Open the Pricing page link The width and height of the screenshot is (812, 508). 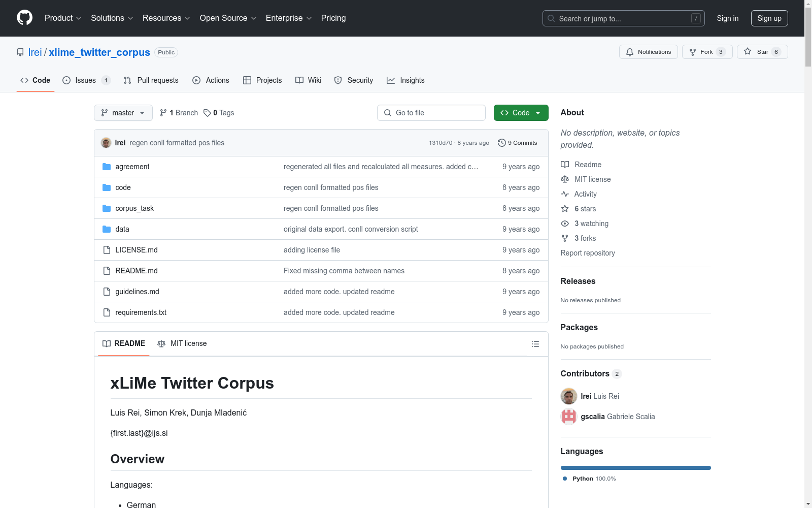(x=333, y=18)
